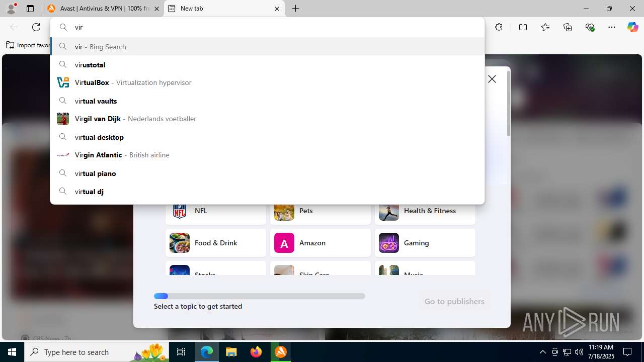Close the Avast Antivirus tab
644x362 pixels.
coord(156,9)
